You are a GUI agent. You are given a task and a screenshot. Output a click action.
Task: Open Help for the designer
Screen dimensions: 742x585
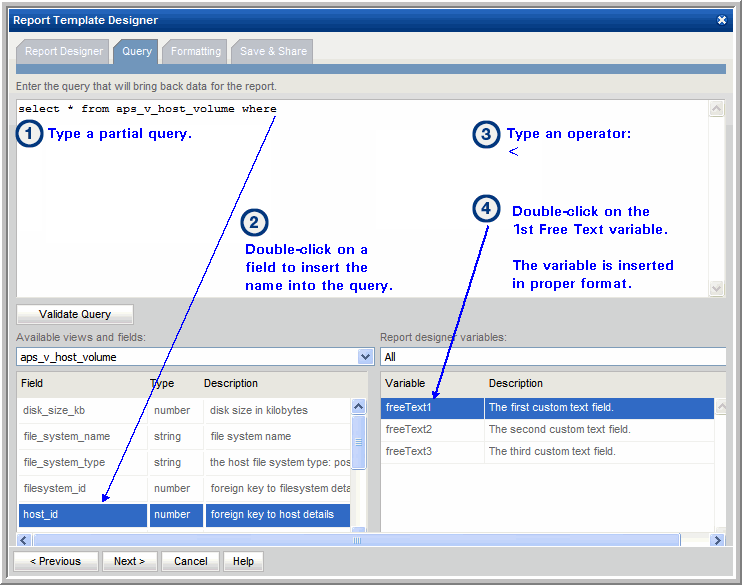click(x=243, y=561)
